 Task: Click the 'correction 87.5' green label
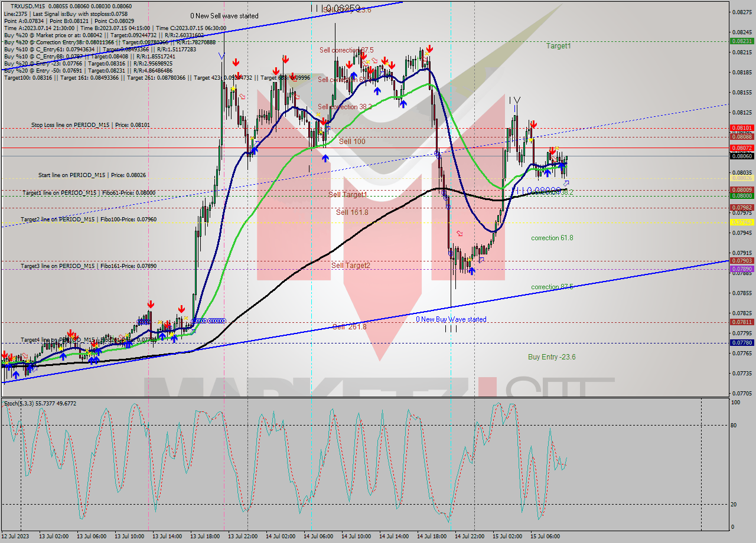552,287
